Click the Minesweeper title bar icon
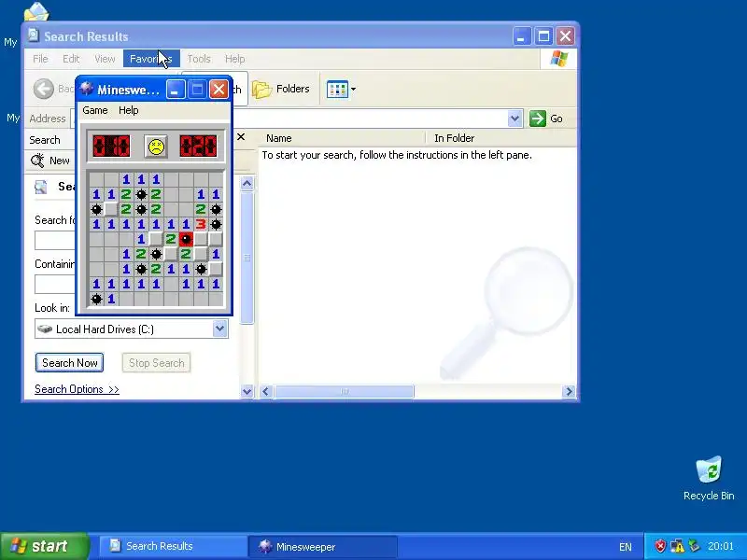747x560 pixels. pyautogui.click(x=86, y=89)
